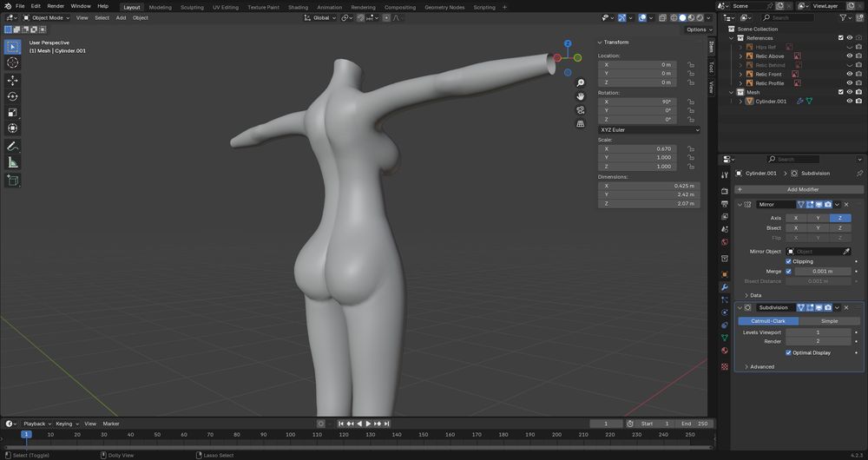Remove the Mirror modifier with X
Screen dimensions: 868x460
click(846, 204)
